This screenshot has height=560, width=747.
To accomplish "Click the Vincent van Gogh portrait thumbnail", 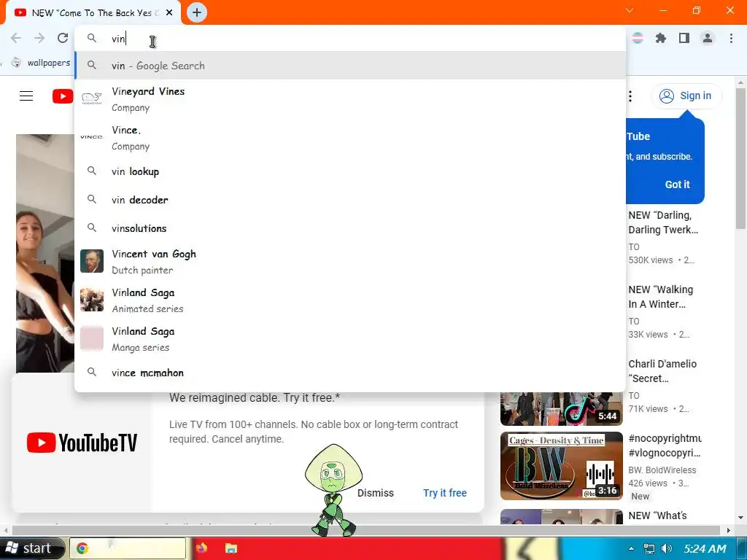I will pos(92,261).
